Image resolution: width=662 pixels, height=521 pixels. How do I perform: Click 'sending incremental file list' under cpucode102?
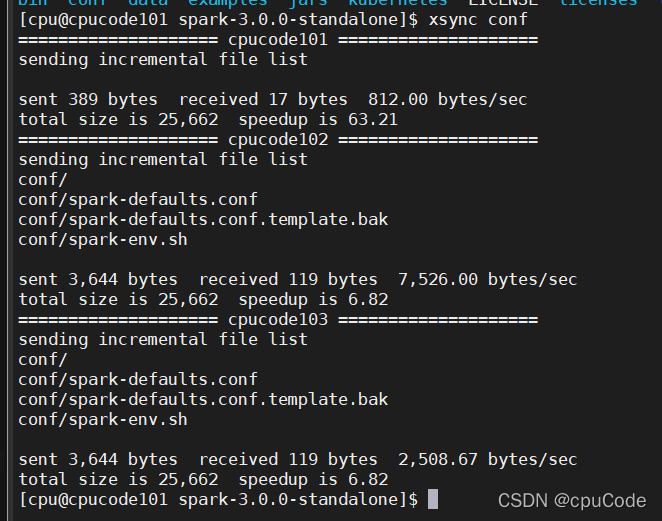(x=163, y=160)
